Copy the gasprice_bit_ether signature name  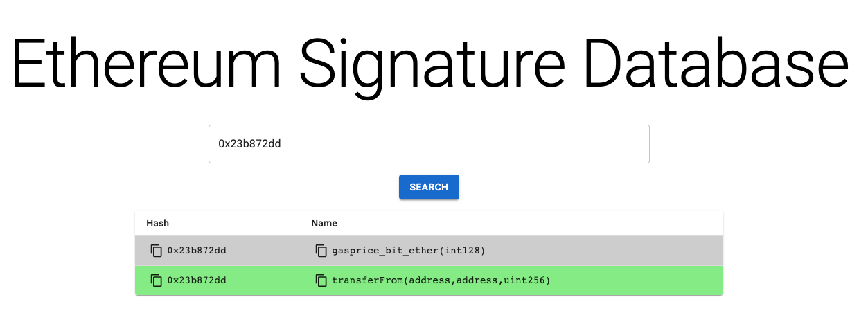click(321, 250)
